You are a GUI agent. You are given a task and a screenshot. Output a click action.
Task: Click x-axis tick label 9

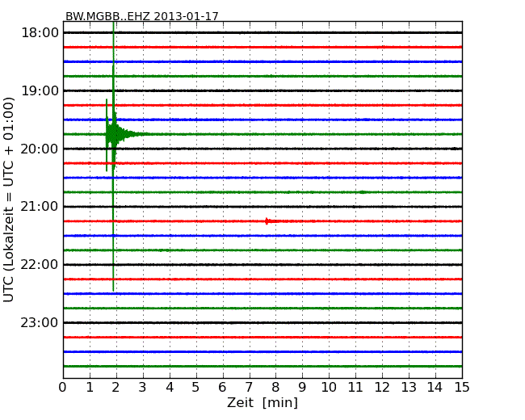click(302, 388)
